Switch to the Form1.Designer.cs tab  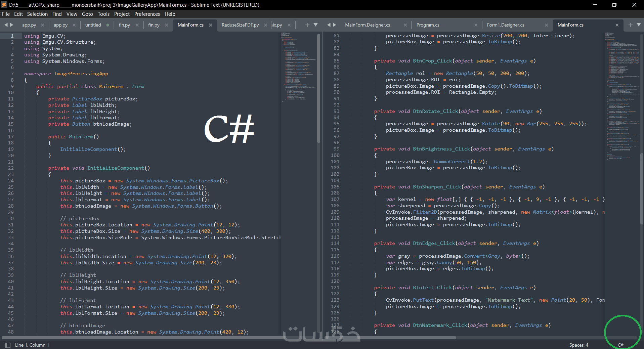506,25
